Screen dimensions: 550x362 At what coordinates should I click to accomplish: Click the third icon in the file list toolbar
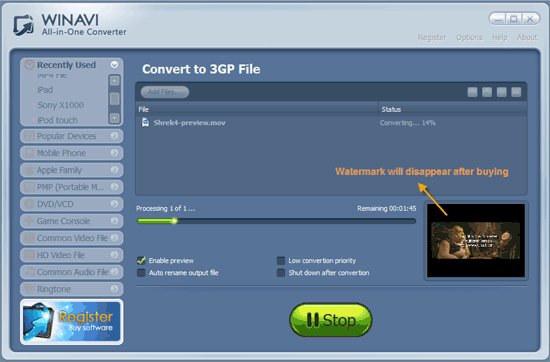coord(502,92)
